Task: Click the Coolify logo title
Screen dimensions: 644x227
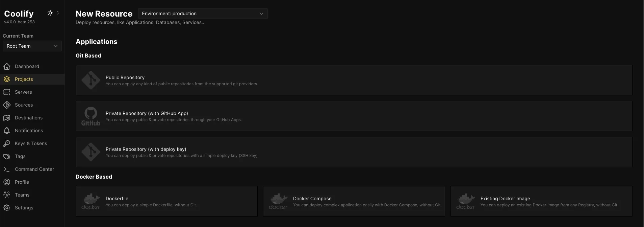Action: [x=19, y=14]
